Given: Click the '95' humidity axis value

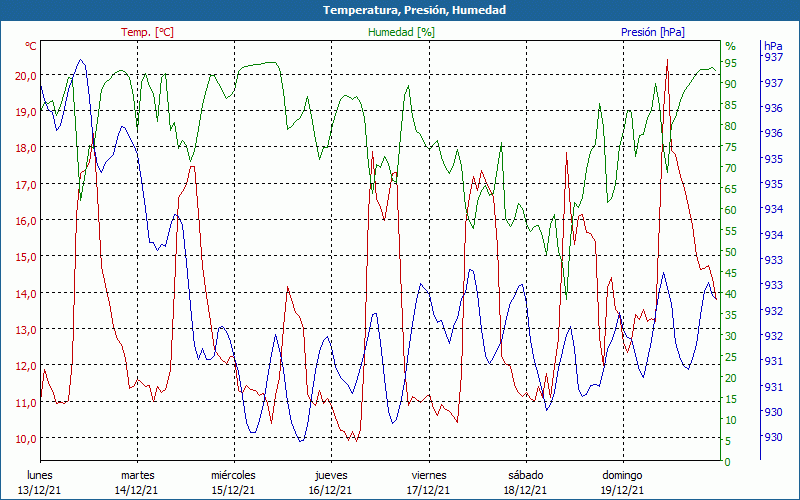Looking at the screenshot, I should tap(731, 63).
